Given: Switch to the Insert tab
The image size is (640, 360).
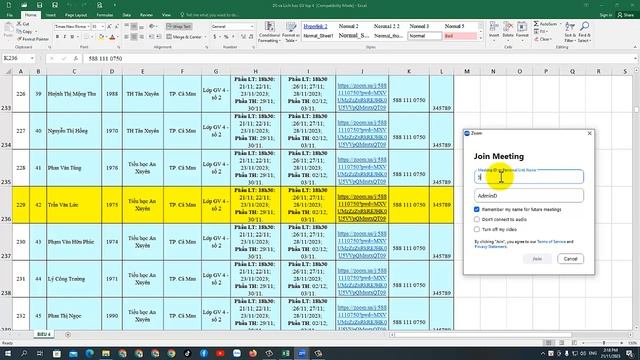Looking at the screenshot, I should tap(51, 15).
